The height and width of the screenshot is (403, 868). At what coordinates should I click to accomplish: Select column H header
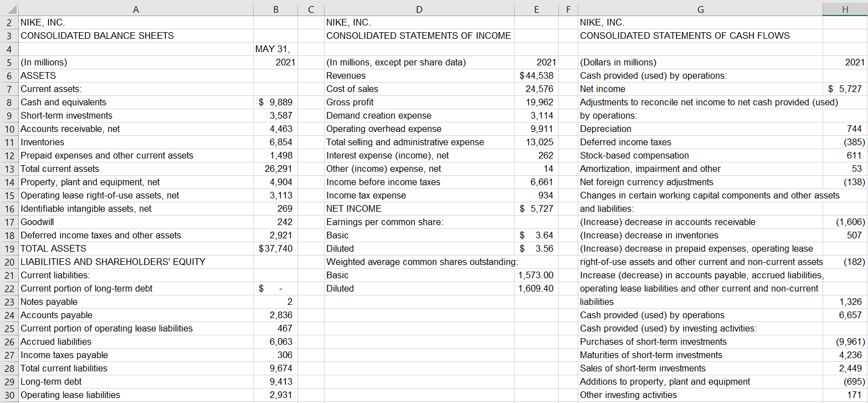pyautogui.click(x=845, y=8)
